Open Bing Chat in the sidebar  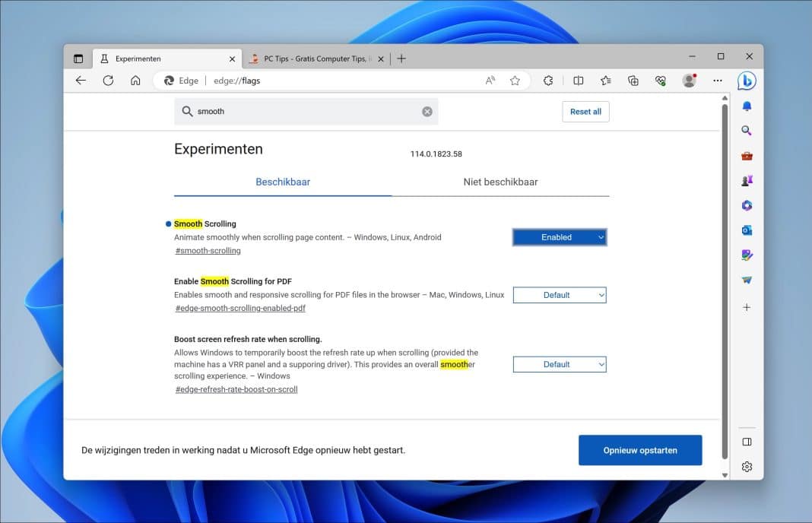(746, 81)
